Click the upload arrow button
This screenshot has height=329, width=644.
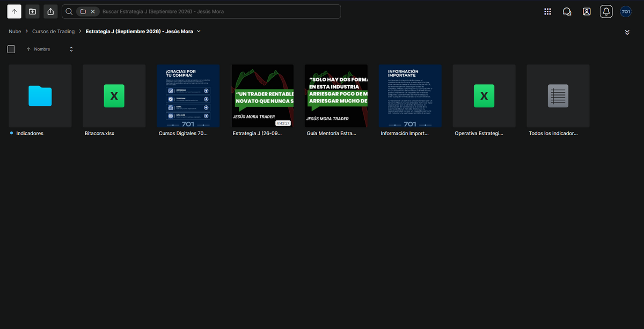coord(14,11)
